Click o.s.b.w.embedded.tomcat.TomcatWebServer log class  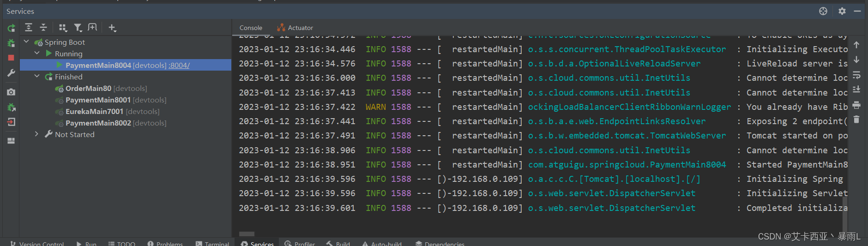tap(627, 136)
